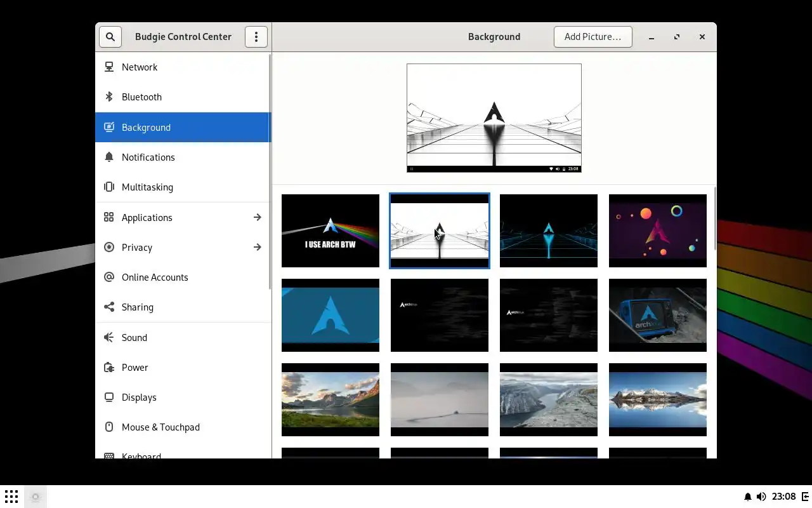Screen dimensions: 812x508
Task: Click the search magnifier icon in Control Center
Action: click(110, 37)
